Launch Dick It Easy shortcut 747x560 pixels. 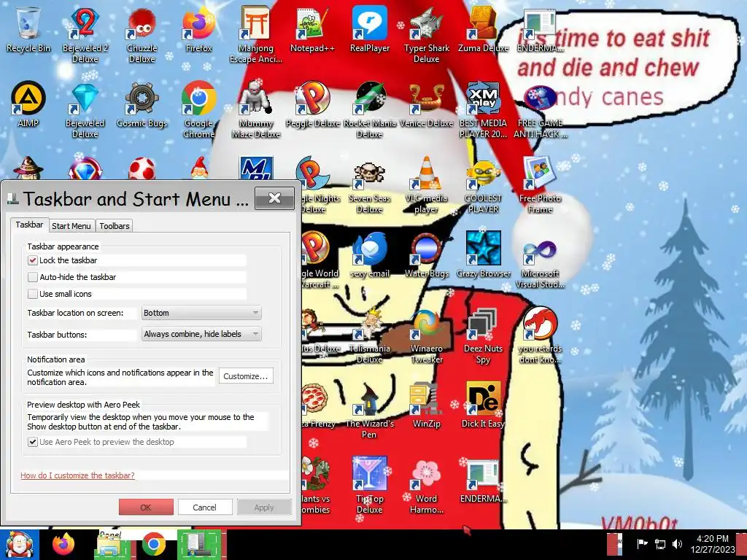point(483,405)
